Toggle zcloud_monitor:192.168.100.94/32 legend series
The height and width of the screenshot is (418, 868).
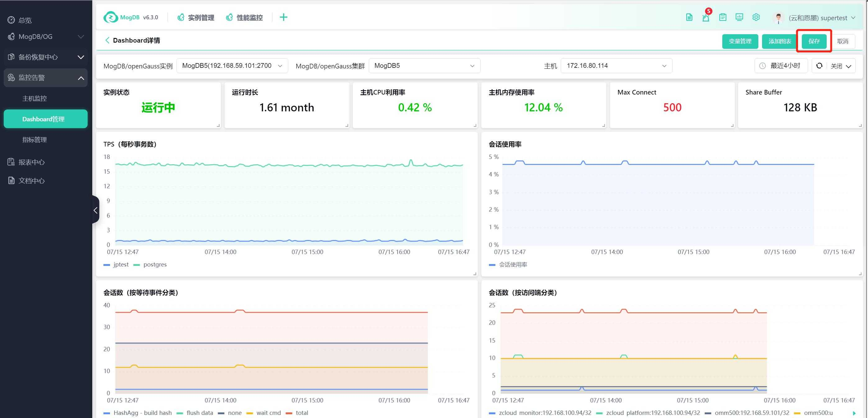(x=540, y=413)
